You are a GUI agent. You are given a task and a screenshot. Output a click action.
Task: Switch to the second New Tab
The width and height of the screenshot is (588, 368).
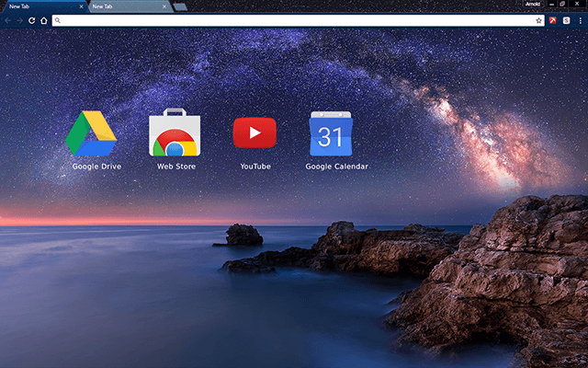coord(124,6)
